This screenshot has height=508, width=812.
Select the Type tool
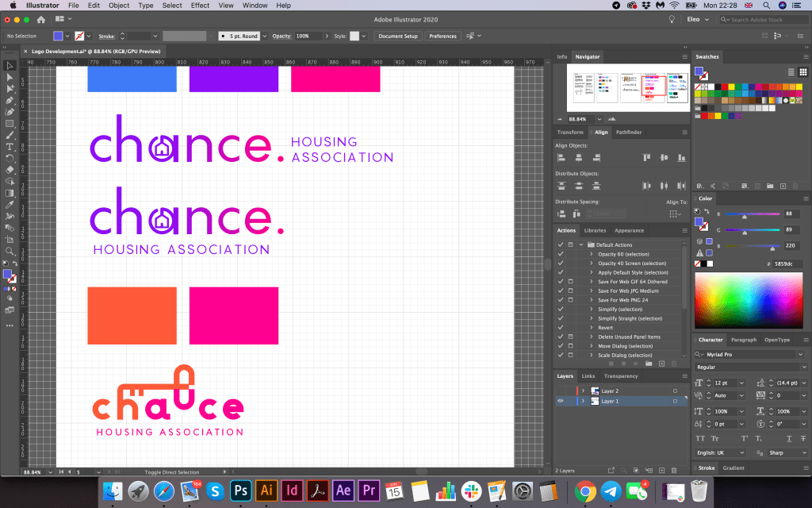coord(10,147)
